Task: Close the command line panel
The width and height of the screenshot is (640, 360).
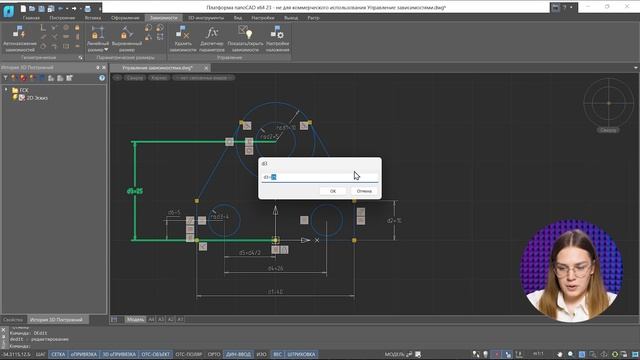Action: point(3,330)
